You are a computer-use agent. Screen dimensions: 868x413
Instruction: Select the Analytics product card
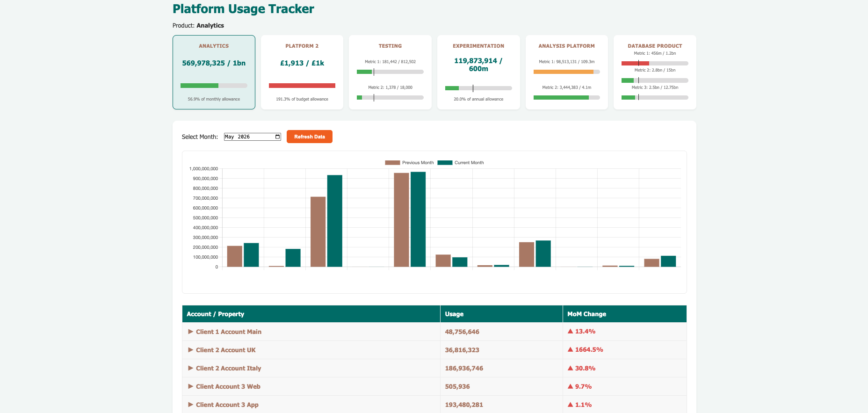[x=214, y=72]
